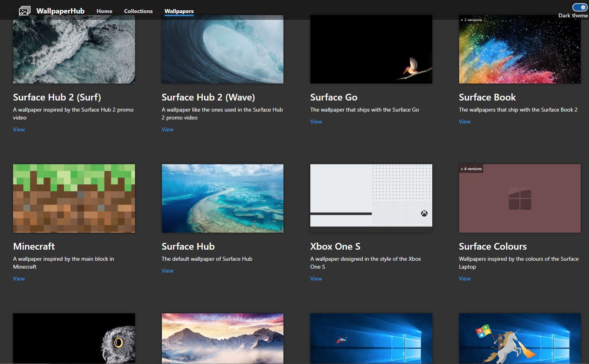Click View under Surface Colours

(465, 279)
